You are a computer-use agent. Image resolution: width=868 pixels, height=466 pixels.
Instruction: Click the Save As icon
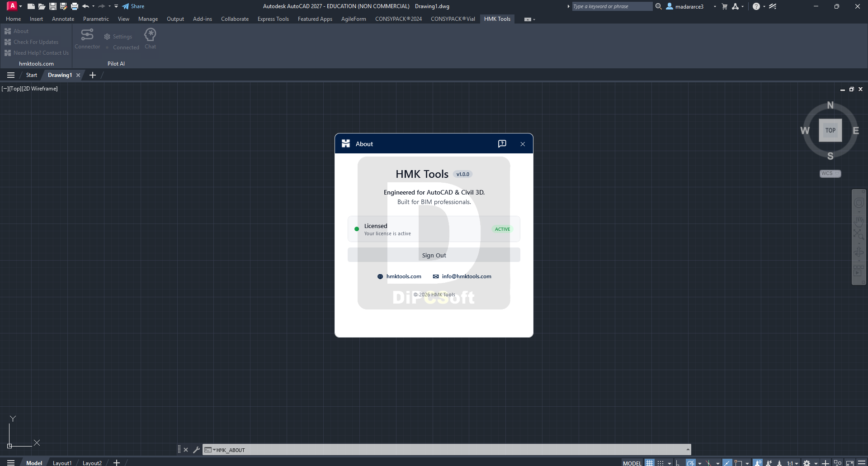[x=64, y=6]
